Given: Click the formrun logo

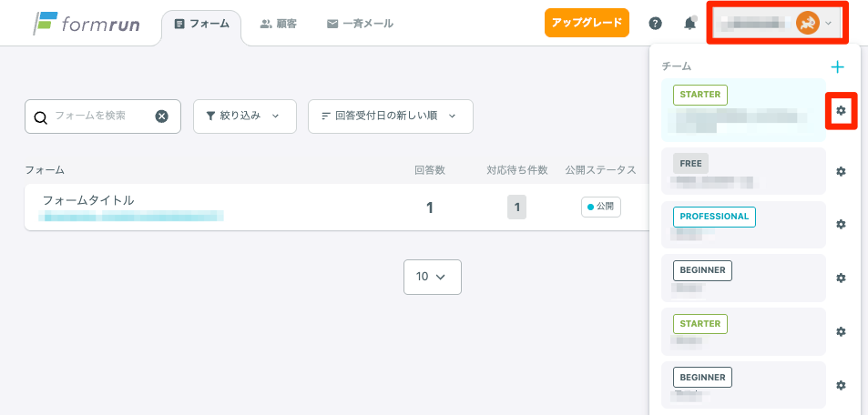Looking at the screenshot, I should pyautogui.click(x=87, y=23).
